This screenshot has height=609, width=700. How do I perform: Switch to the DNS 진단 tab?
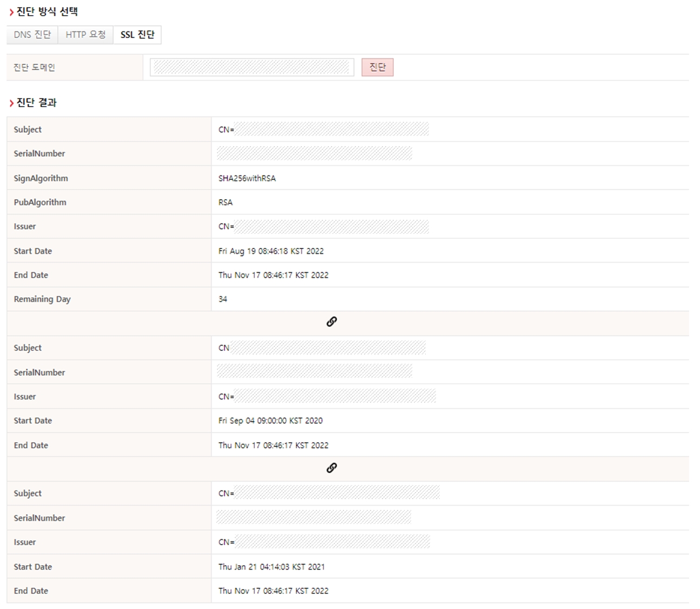[x=32, y=35]
